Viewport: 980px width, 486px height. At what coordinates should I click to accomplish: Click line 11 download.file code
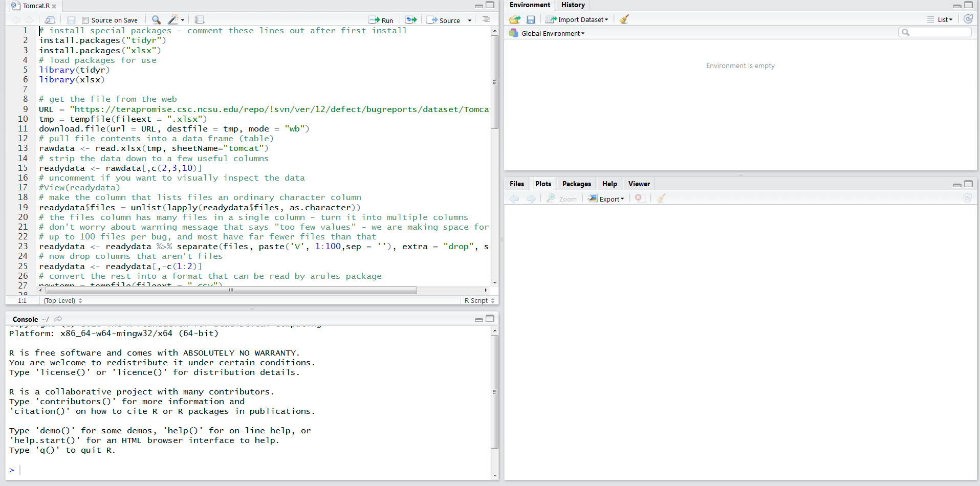(x=174, y=129)
